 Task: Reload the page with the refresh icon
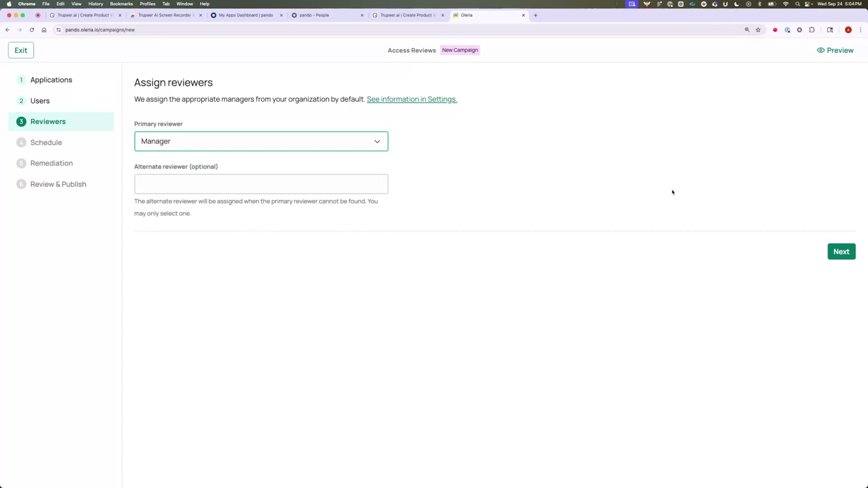(x=32, y=29)
